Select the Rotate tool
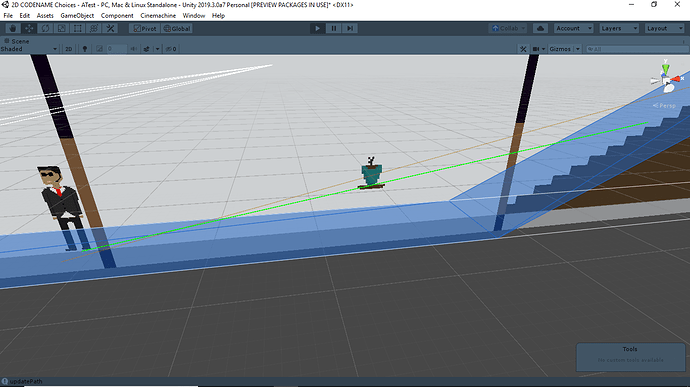Viewport: 690px width, 387px height. click(45, 28)
